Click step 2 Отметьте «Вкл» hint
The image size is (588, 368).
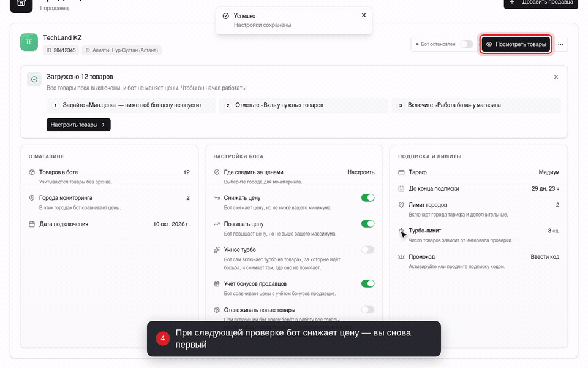(304, 105)
